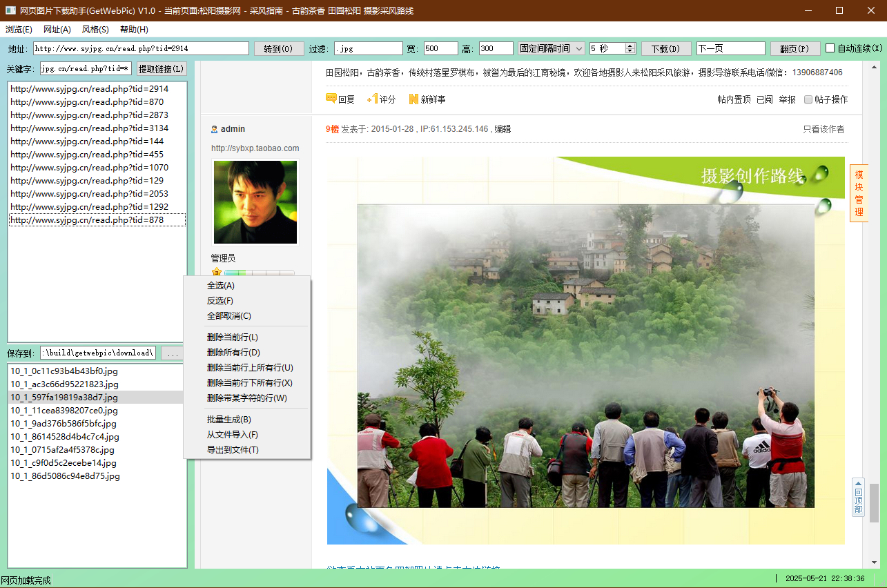Select 删除当前行上所有行(U) entry

click(247, 368)
